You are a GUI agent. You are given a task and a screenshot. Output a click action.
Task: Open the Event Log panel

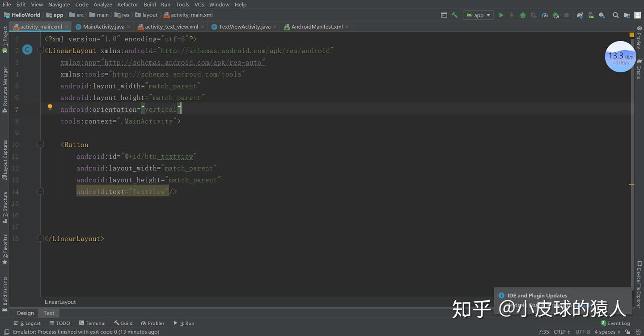coord(615,323)
